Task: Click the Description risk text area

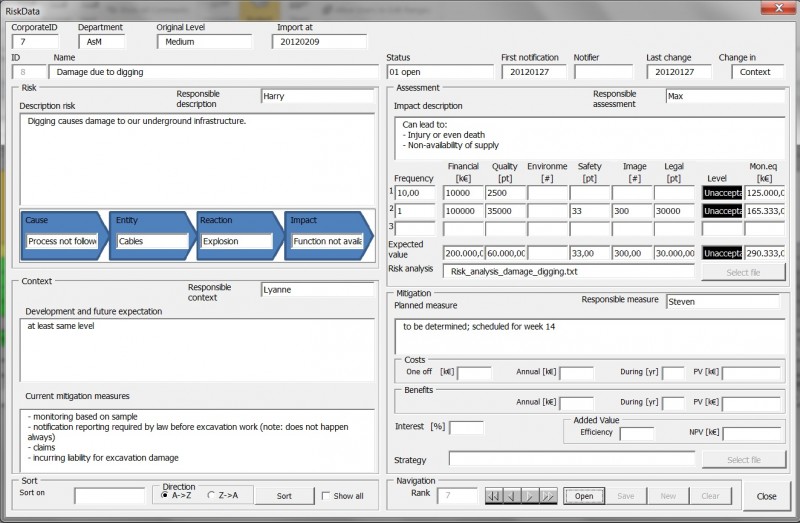Action: (x=197, y=159)
